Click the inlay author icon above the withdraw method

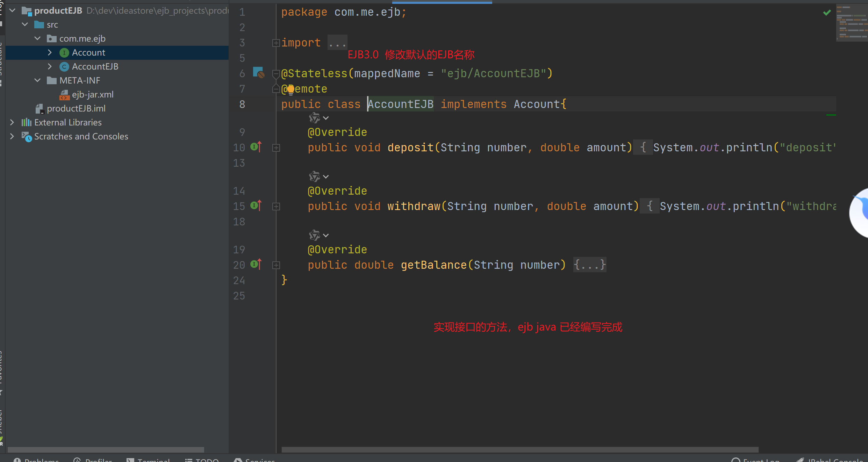314,177
